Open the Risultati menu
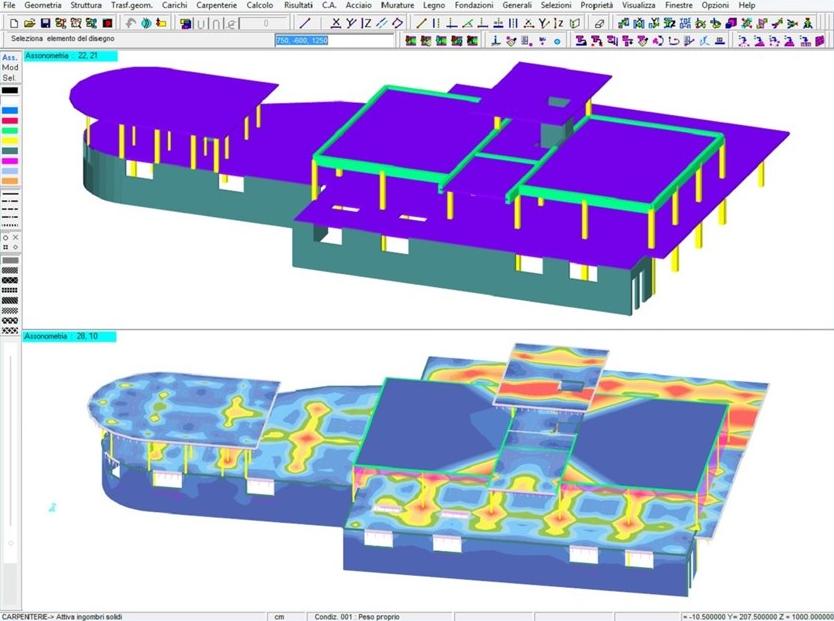The image size is (834, 621). [298, 6]
